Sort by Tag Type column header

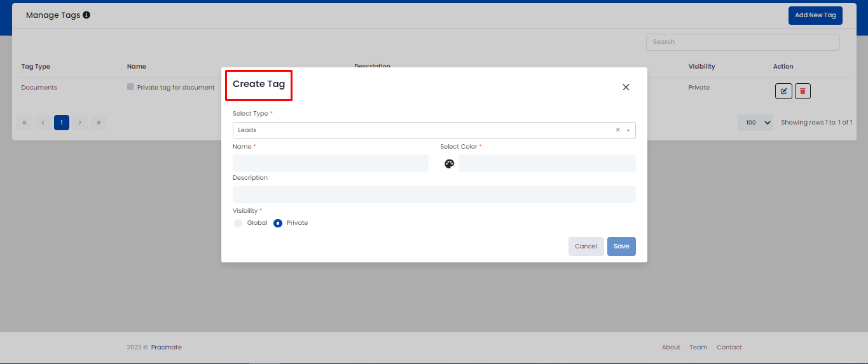36,67
